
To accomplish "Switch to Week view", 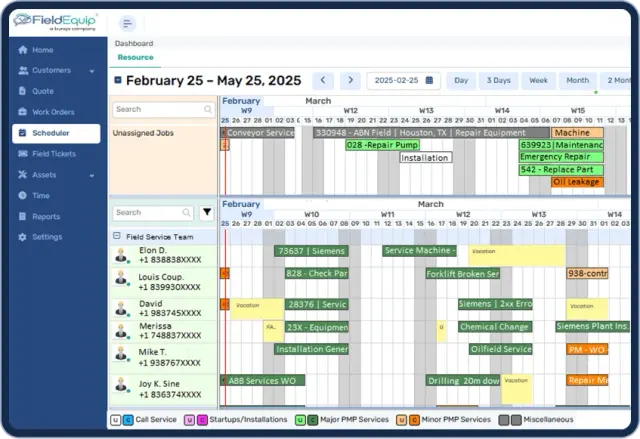I will 538,80.
